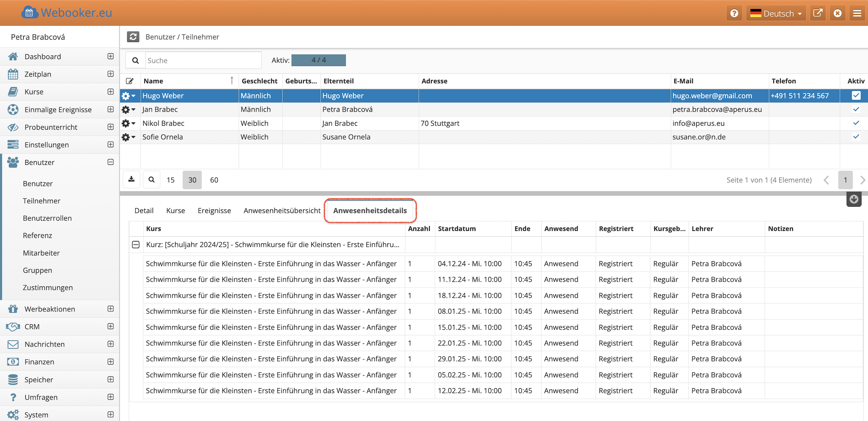
Task: Open Benutzerrollen in the sidebar submenu
Action: (x=47, y=218)
